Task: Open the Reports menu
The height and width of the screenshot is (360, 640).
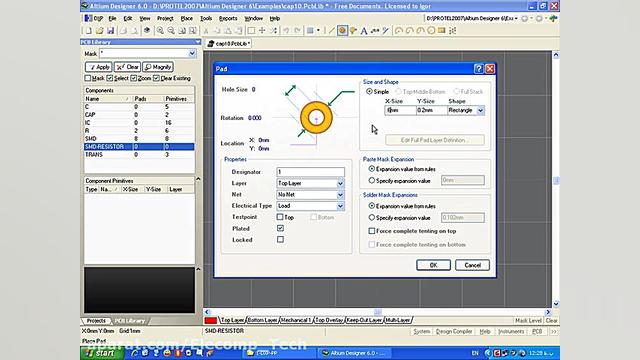Action: point(228,18)
